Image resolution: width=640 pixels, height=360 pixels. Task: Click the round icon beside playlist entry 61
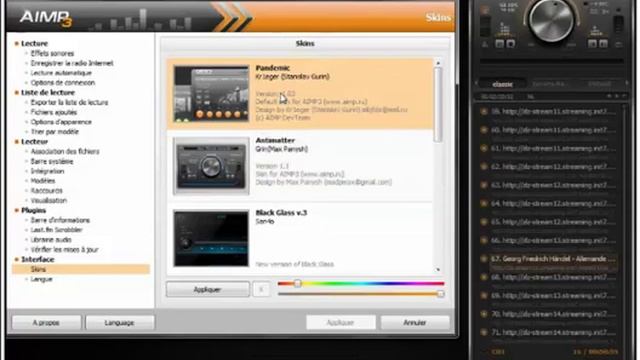click(484, 149)
